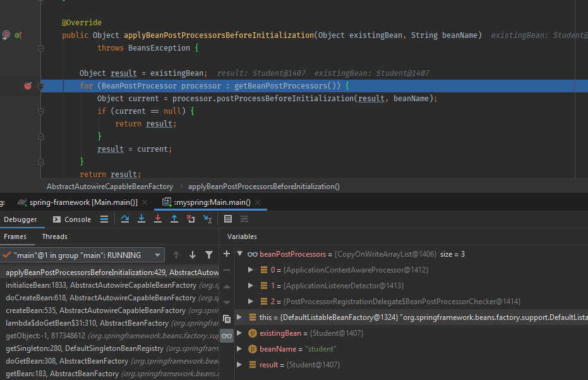Screen dimensions: 588x380
Task: Click the Run to Cursor icon
Action: [x=207, y=219]
